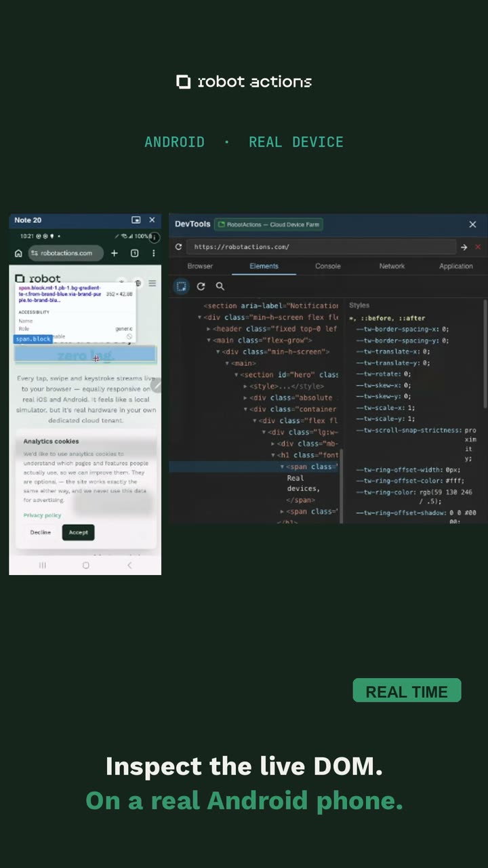Open the tab switcher icon in mobile Chrome
The width and height of the screenshot is (488, 868).
[134, 253]
